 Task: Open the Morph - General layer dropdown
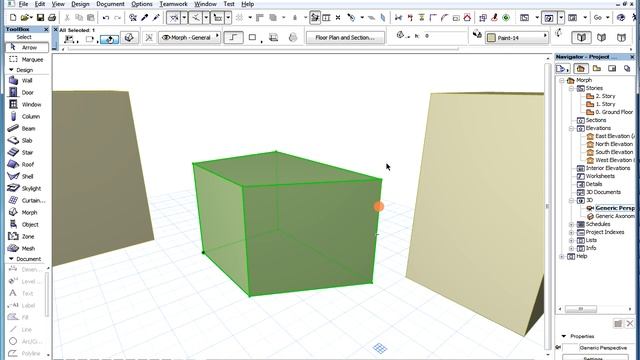click(189, 38)
